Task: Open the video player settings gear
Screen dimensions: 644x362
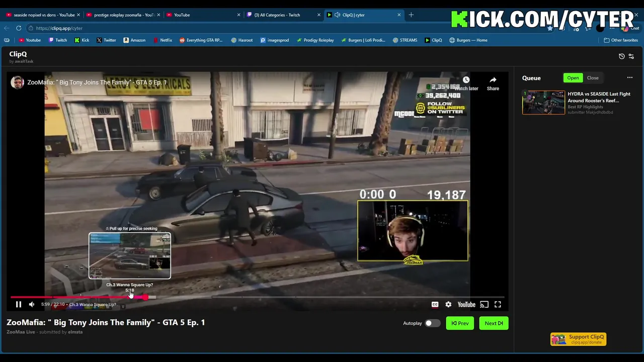Action: [x=448, y=304]
